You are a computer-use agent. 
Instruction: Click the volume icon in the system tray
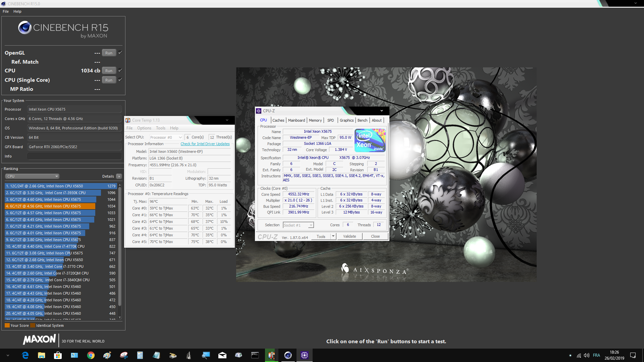(x=587, y=355)
